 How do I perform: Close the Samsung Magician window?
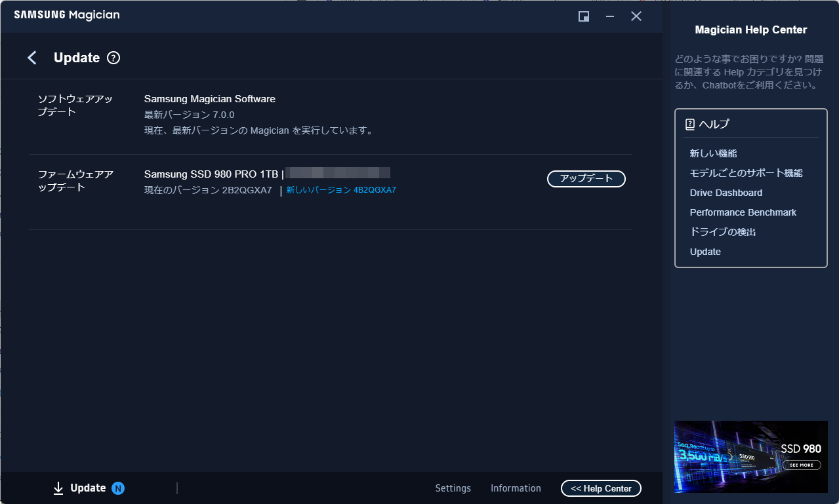[636, 16]
